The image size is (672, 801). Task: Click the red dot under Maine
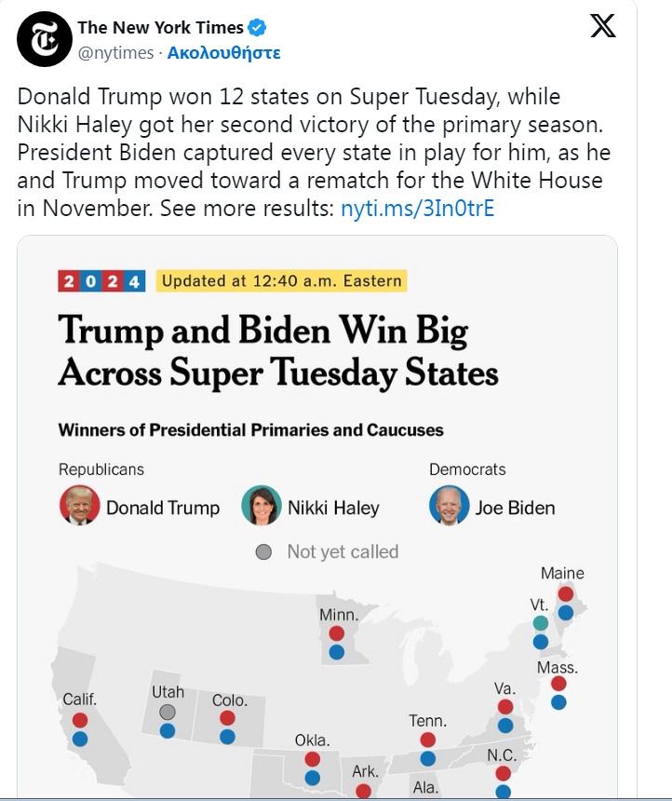565,594
